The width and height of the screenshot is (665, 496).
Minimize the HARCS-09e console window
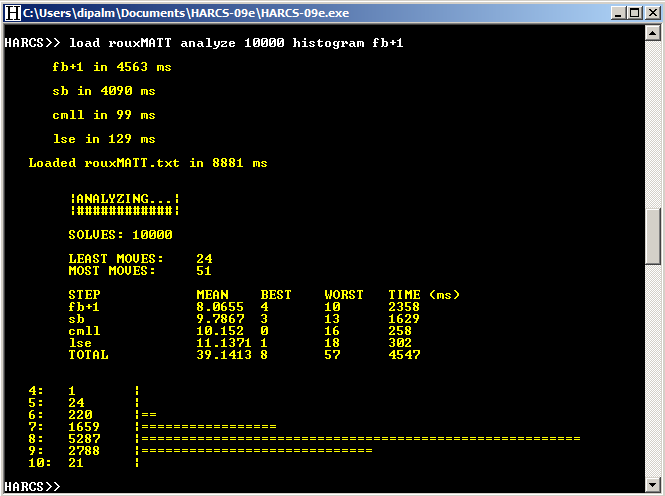tap(618, 13)
